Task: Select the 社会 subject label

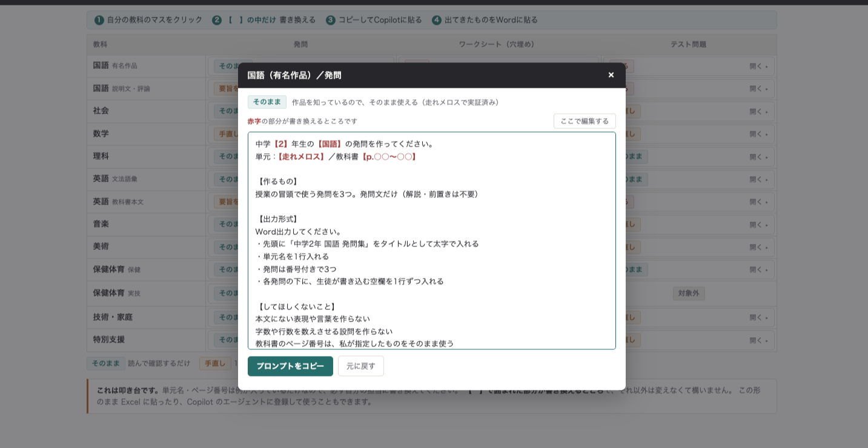Action: coord(101,111)
